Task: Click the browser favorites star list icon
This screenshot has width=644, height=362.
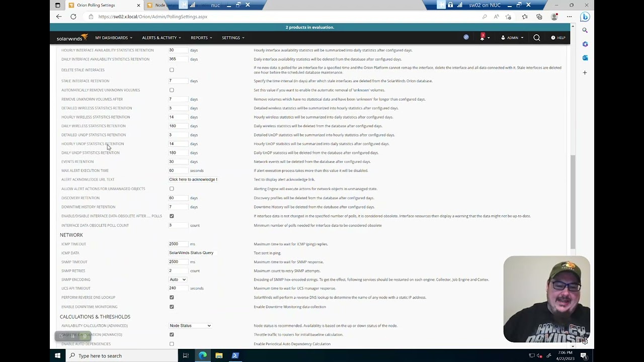Action: (x=525, y=17)
